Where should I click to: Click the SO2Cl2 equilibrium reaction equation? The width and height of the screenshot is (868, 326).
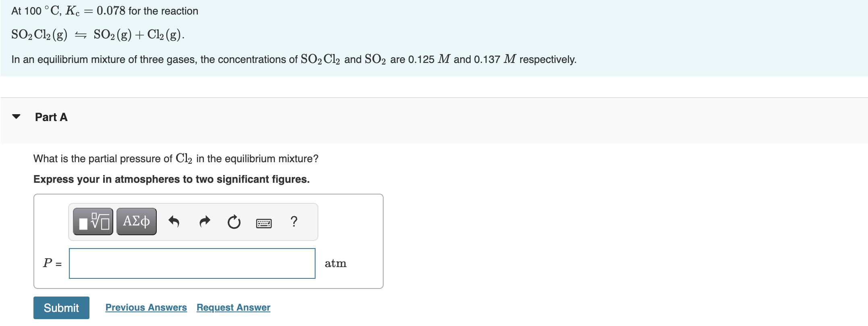point(98,35)
